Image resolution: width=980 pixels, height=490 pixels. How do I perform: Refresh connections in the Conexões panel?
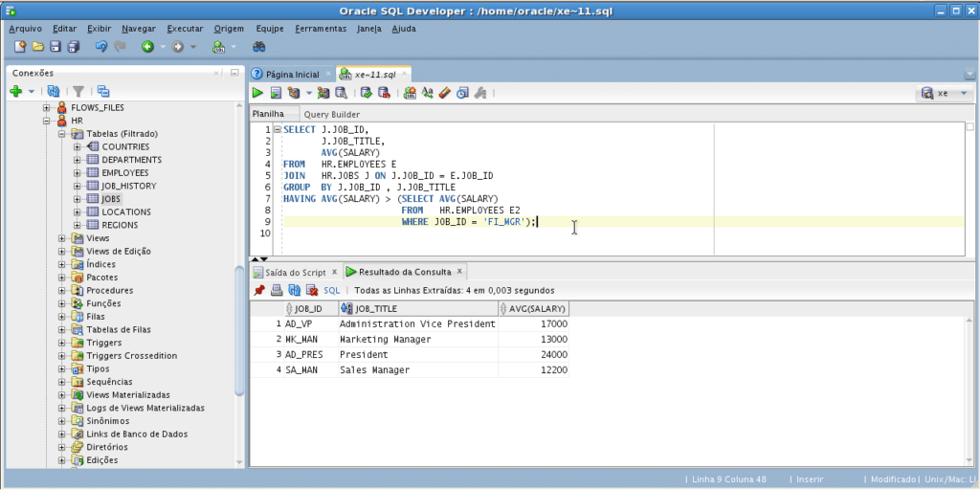54,91
